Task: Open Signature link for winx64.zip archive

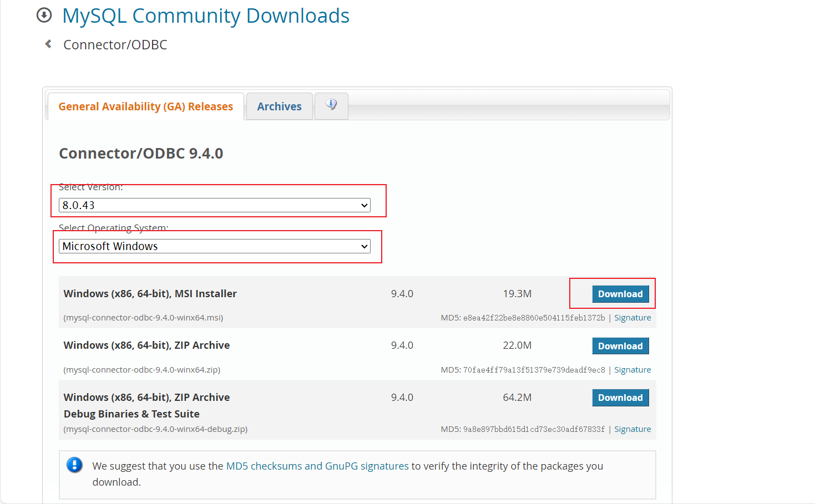Action: click(x=632, y=370)
